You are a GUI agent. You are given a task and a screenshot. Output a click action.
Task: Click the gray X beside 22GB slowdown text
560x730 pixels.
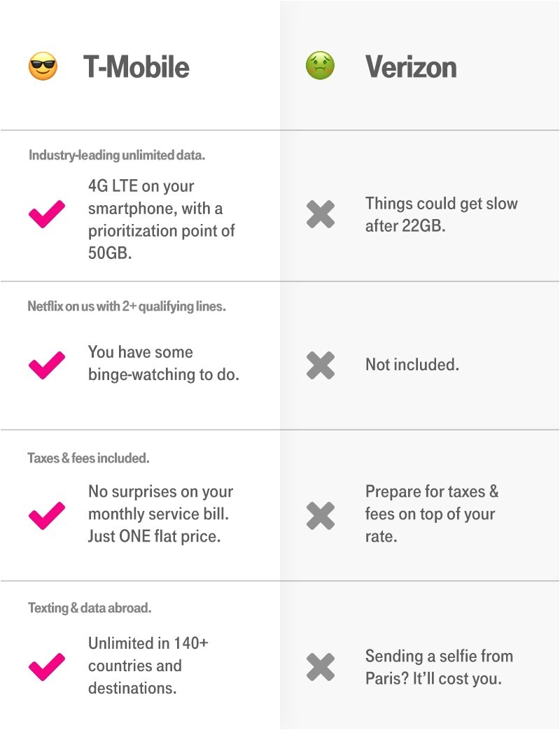point(321,214)
